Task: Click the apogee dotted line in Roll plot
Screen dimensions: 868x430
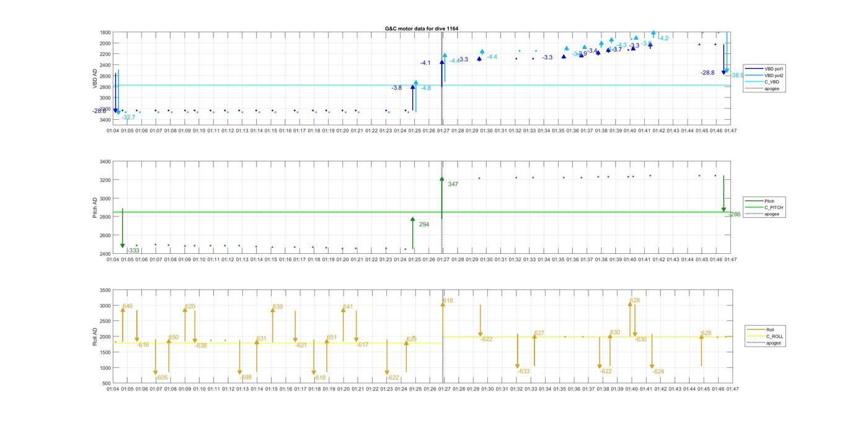Action: tap(443, 337)
